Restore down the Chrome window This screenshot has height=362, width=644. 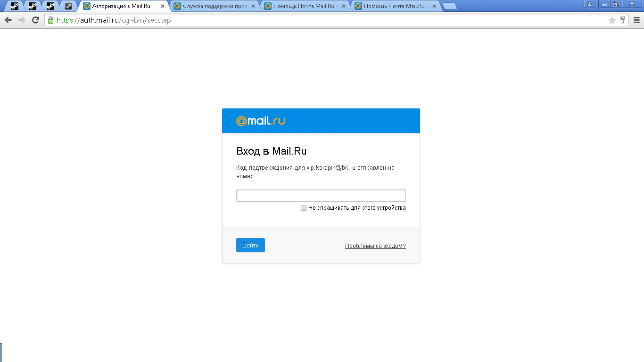616,4
